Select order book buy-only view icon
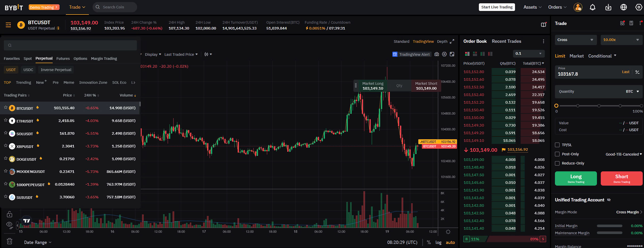This screenshot has width=644, height=248. coord(482,54)
